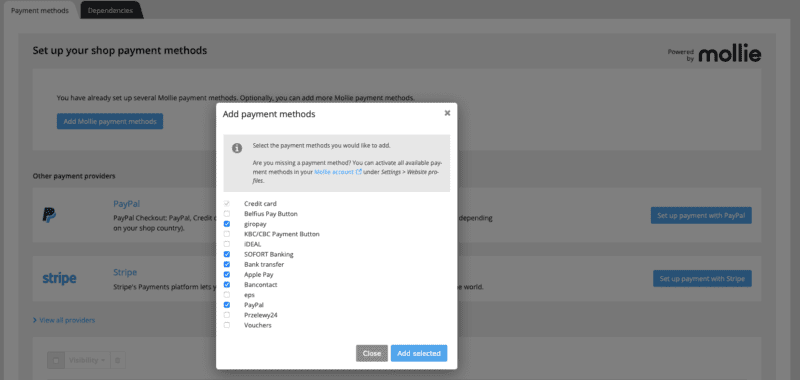Viewport: 800px width, 380px height.
Task: Click the Add payment methods dialog title
Action: click(269, 114)
